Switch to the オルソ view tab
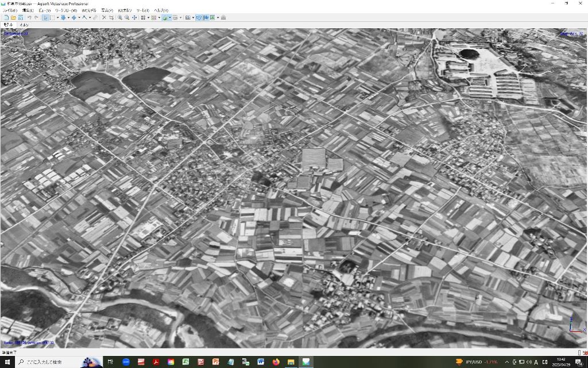The width and height of the screenshot is (588, 368). click(x=24, y=25)
